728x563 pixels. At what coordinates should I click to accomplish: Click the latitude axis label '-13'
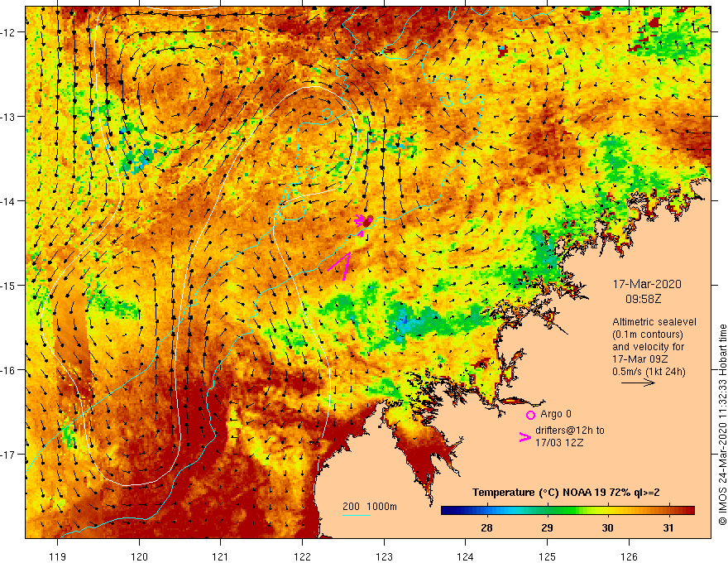coord(9,117)
